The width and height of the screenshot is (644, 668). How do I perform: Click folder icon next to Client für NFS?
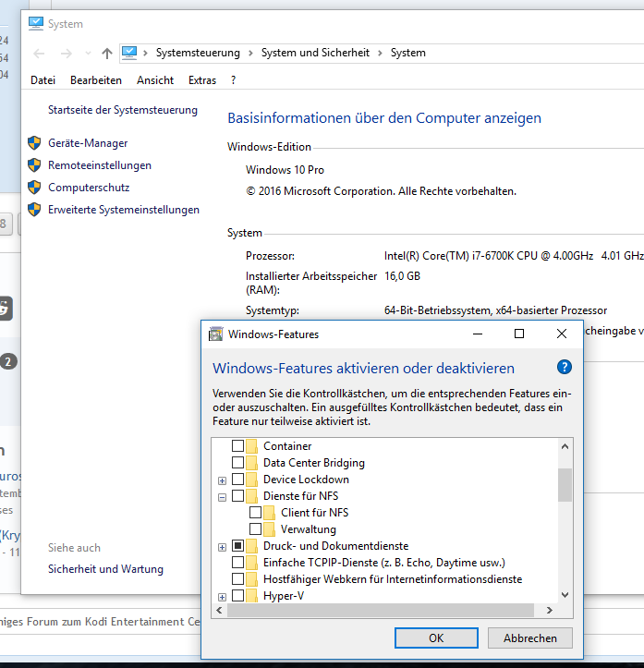coord(269,513)
